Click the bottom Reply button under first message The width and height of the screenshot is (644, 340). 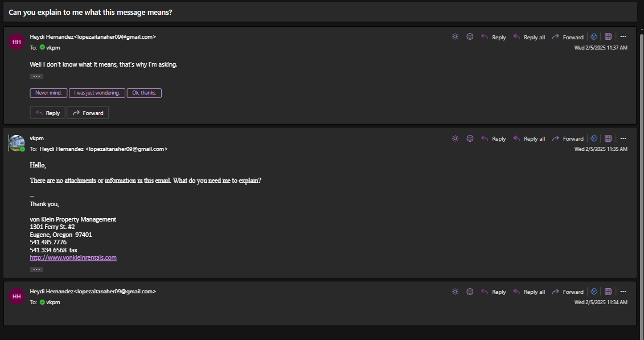48,113
